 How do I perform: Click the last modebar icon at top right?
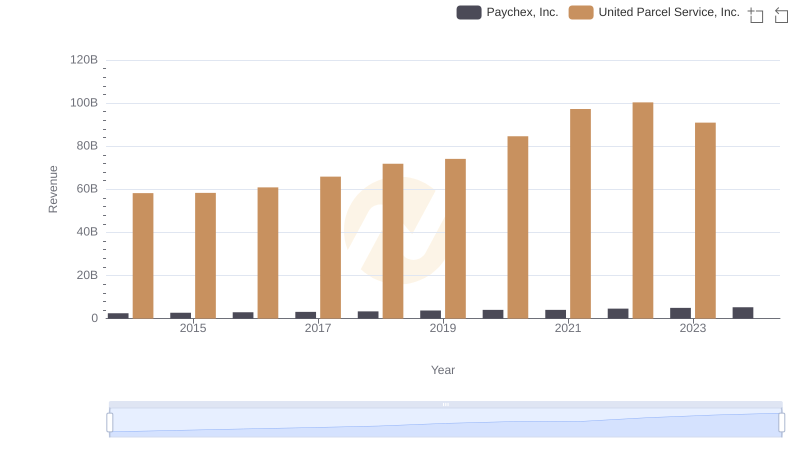tap(782, 14)
